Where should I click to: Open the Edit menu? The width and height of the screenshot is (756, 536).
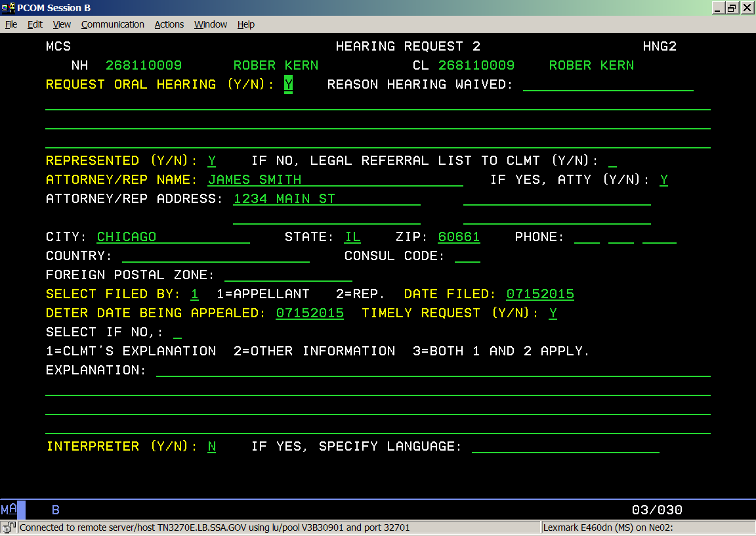[x=35, y=24]
